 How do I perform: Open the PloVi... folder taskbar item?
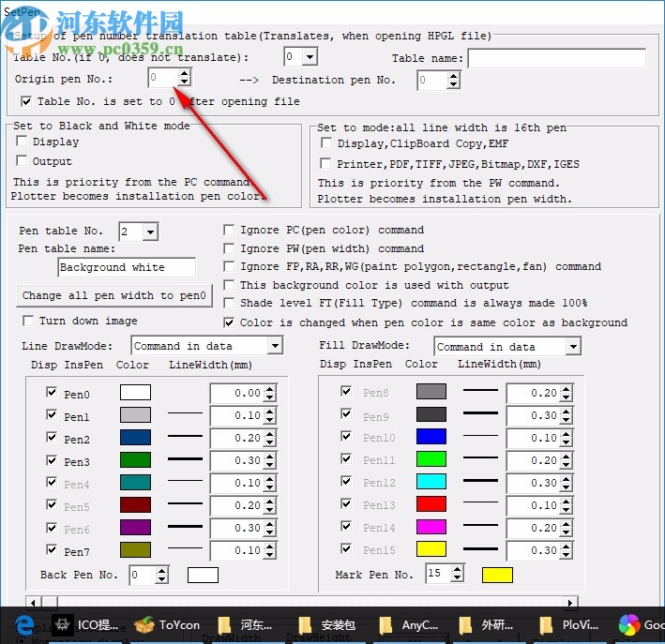569,625
